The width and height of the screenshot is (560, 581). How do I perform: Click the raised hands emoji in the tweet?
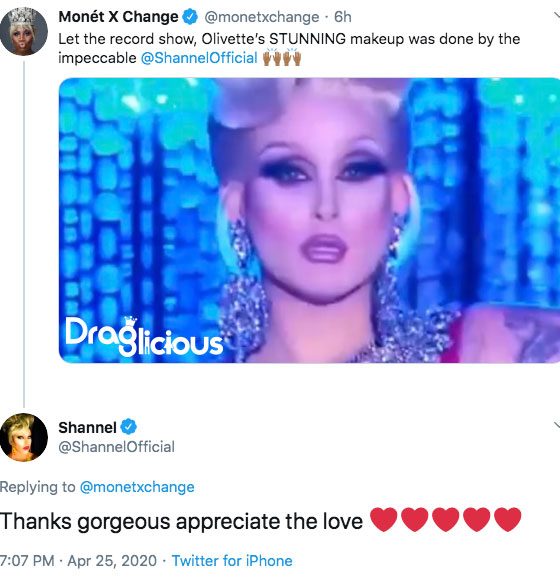click(x=282, y=58)
